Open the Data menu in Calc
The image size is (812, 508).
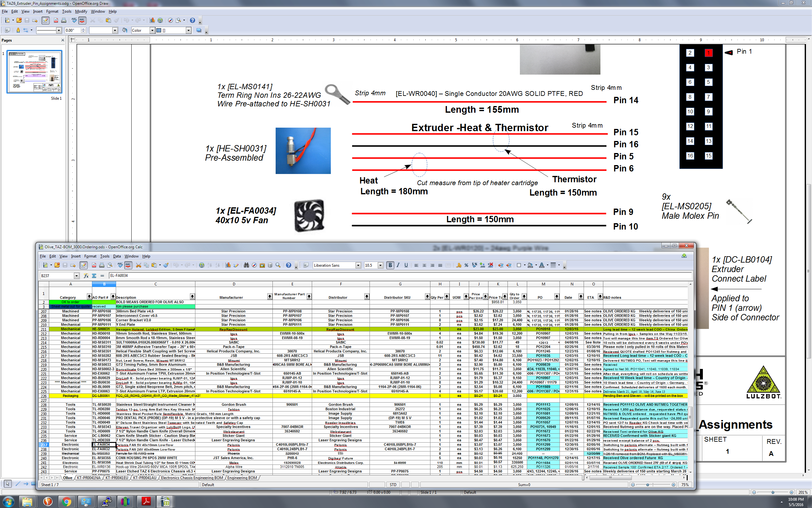pyautogui.click(x=117, y=256)
